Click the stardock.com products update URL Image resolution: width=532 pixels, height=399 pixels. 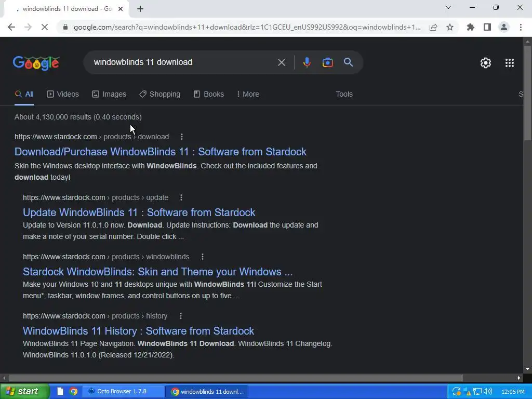click(x=96, y=197)
